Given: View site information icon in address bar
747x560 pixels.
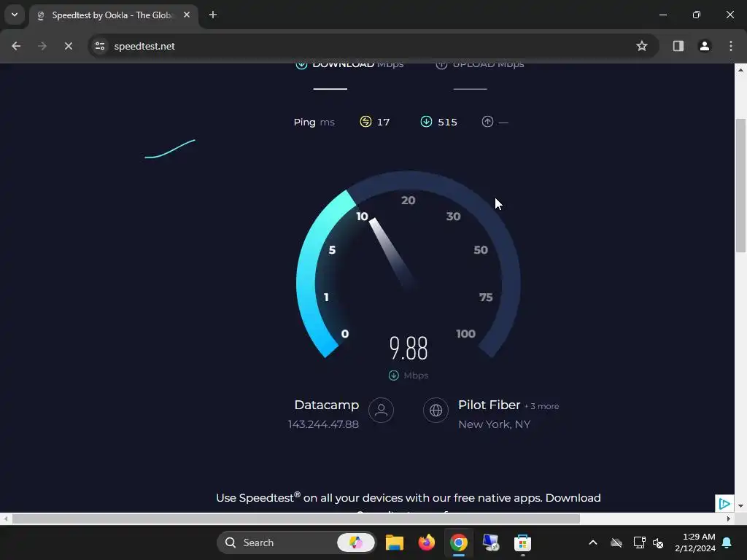Looking at the screenshot, I should point(100,46).
